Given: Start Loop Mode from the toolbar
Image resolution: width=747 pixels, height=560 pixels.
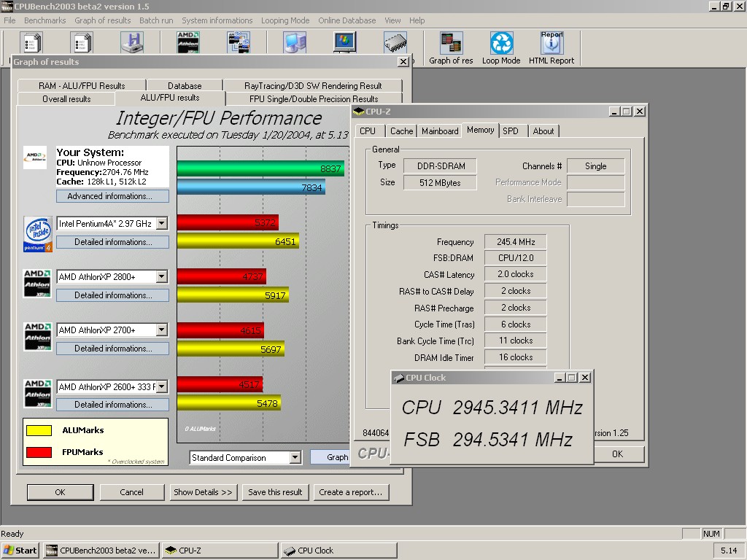Looking at the screenshot, I should (501, 48).
